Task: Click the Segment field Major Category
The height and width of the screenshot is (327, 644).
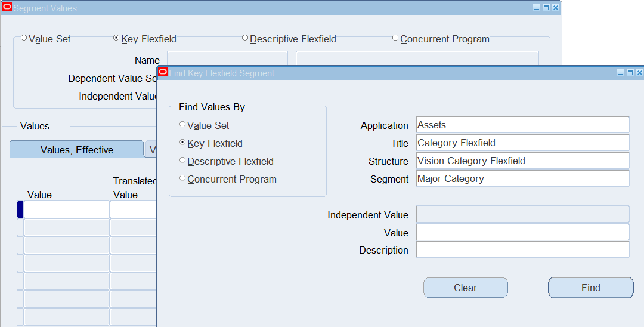Action: coord(522,178)
